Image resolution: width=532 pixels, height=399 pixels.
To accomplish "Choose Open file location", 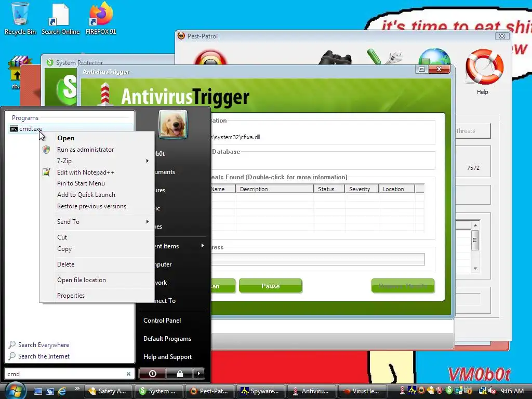I will coord(97,280).
